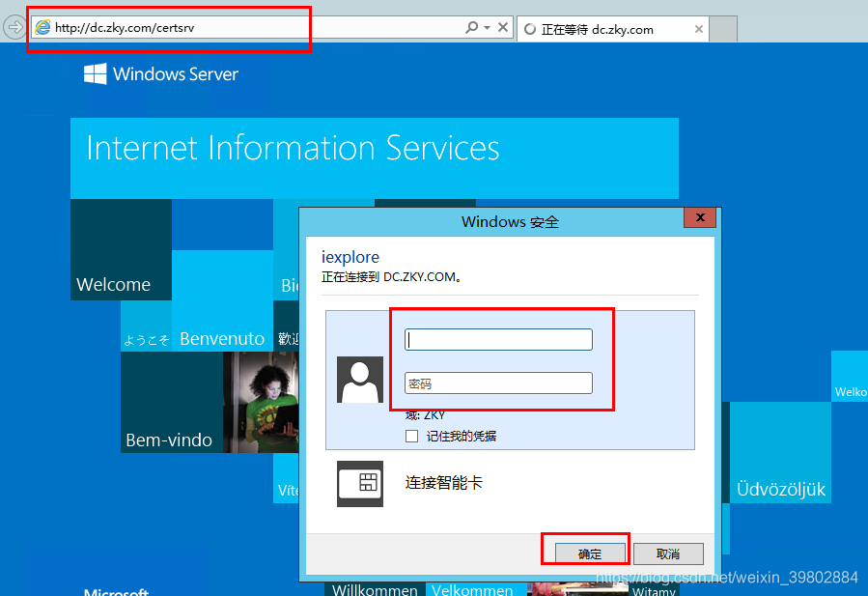The image size is (868, 596).
Task: Enable the 记住我的凭据 checkbox
Action: (411, 436)
